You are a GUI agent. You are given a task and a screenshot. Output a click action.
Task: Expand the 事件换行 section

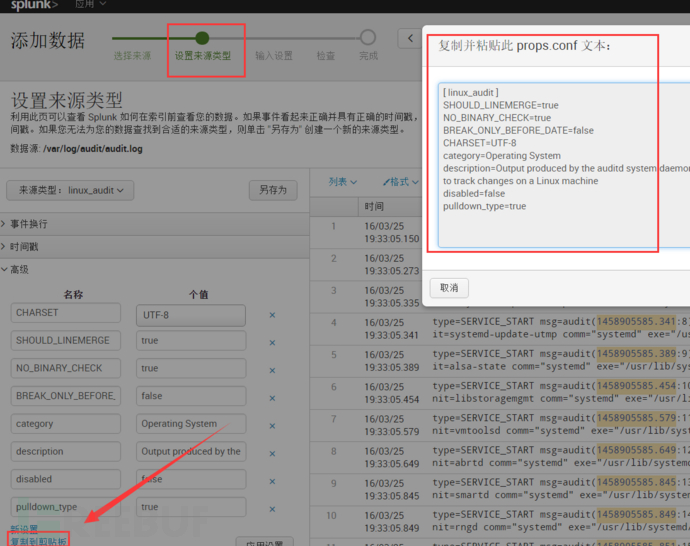click(x=155, y=224)
